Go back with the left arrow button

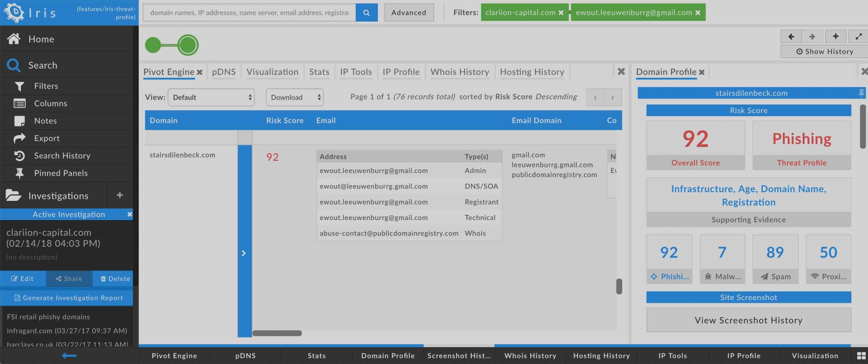[x=791, y=36]
